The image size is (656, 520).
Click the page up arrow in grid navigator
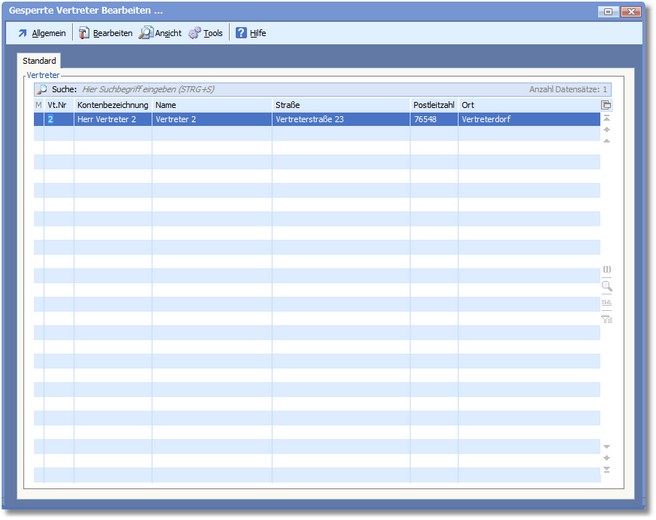pos(606,129)
